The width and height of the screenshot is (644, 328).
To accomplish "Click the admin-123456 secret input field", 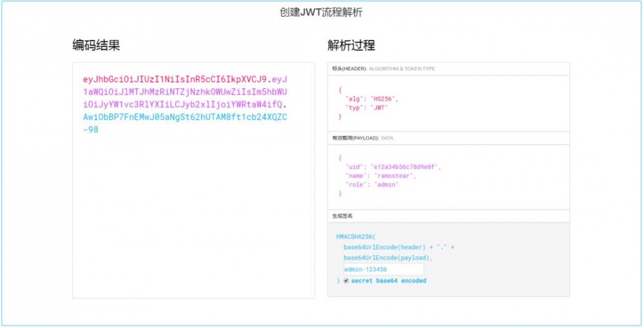I will pyautogui.click(x=384, y=269).
